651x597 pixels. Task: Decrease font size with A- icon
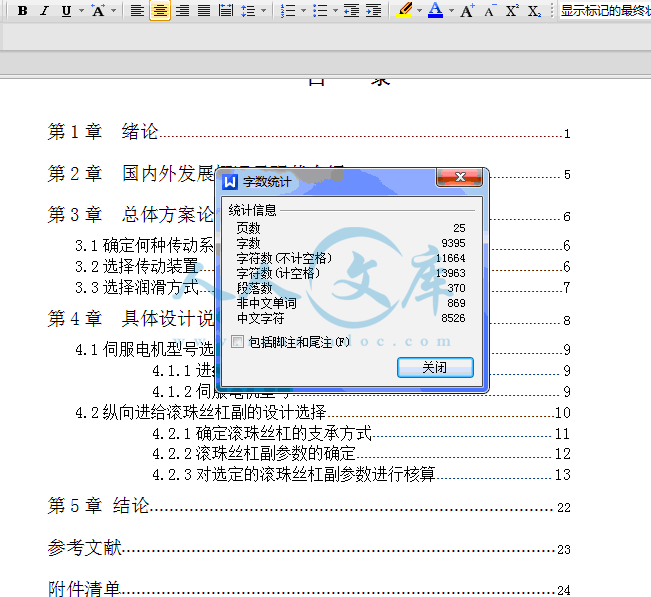(x=490, y=10)
